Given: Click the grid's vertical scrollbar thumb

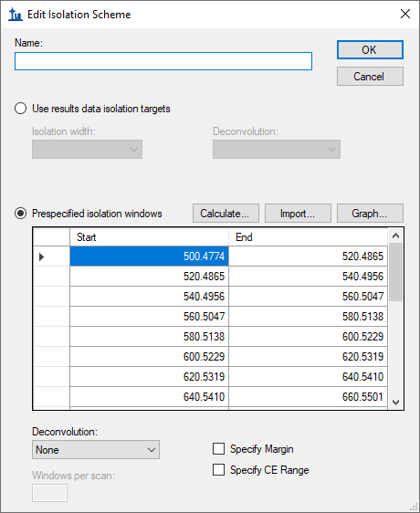Looking at the screenshot, I should tap(395, 272).
